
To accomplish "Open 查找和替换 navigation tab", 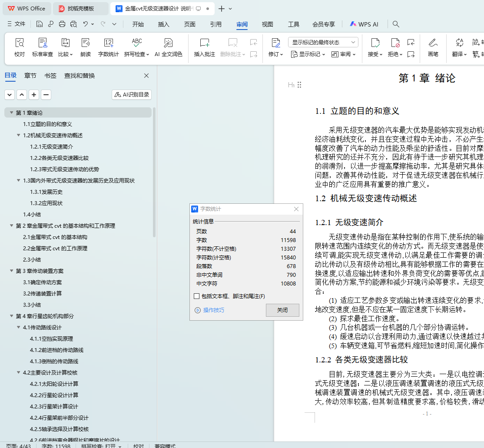I will [80, 76].
